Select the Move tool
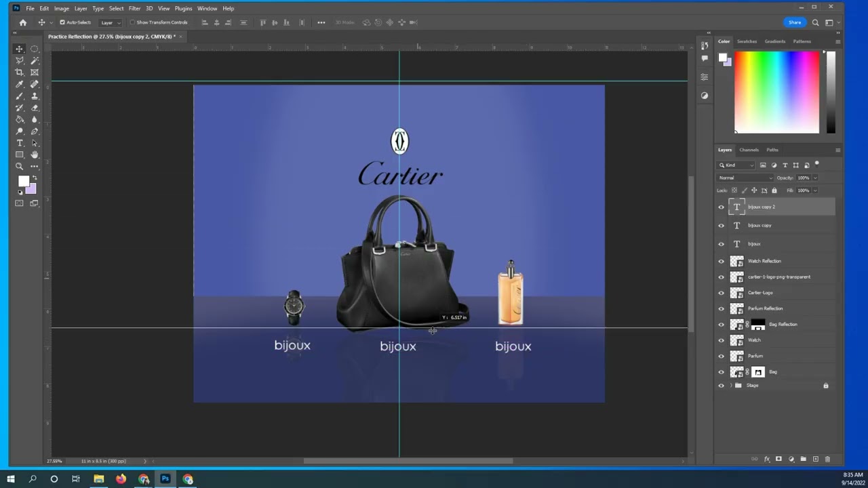This screenshot has width=868, height=488. [x=19, y=49]
